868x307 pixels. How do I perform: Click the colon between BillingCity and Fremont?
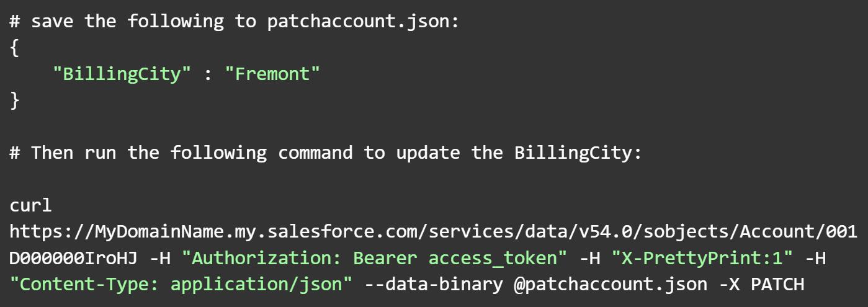(x=208, y=74)
